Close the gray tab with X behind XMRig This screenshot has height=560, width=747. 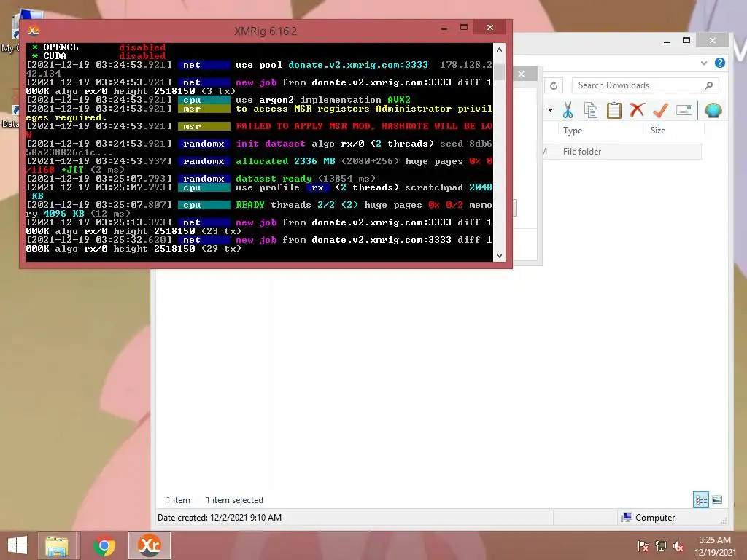522,74
